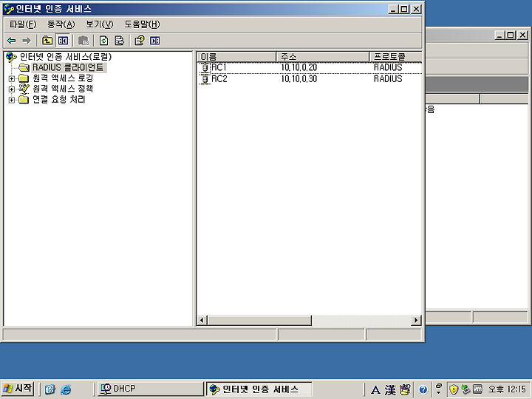Image resolution: width=532 pixels, height=399 pixels.
Task: Click the 원격 액세스 로깅 folder icon
Action: click(24, 78)
